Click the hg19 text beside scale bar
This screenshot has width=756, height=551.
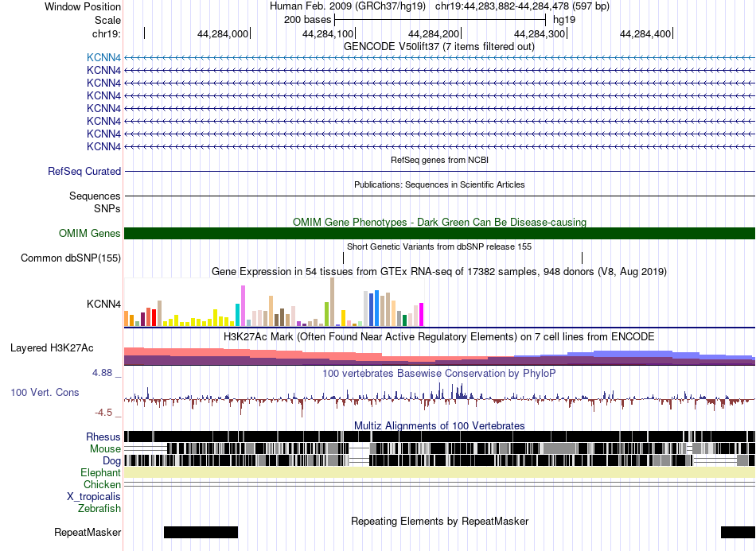click(564, 20)
